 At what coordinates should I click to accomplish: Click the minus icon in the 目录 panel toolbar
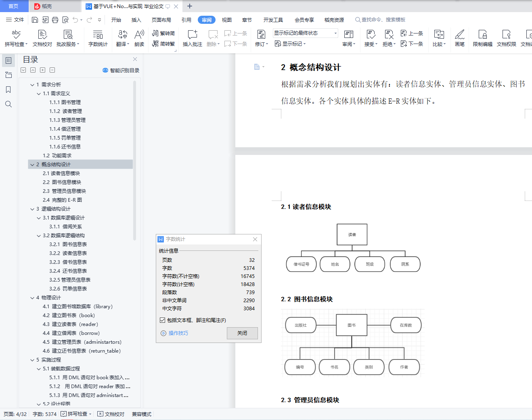52,70
